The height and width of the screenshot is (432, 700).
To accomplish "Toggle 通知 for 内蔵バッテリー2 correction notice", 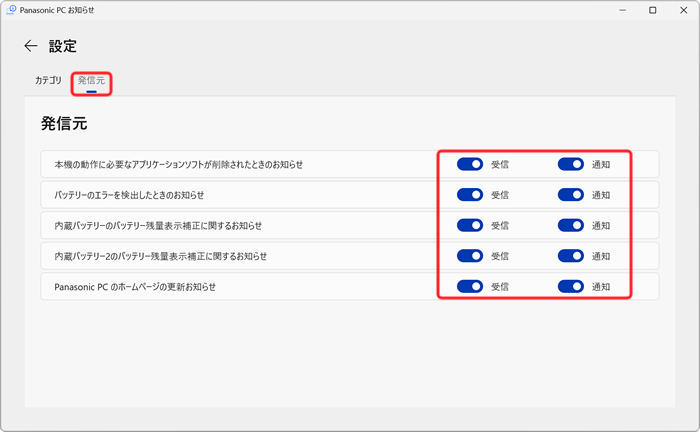I will [570, 256].
